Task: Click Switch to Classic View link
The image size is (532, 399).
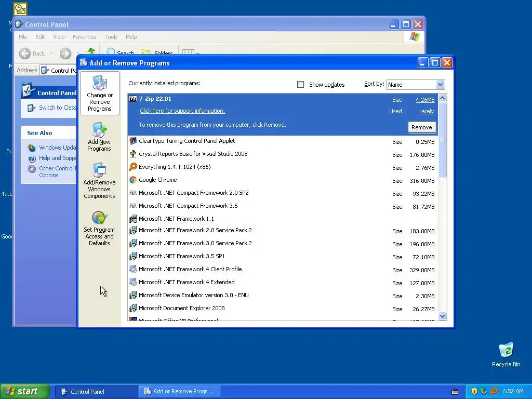Action: click(57, 108)
